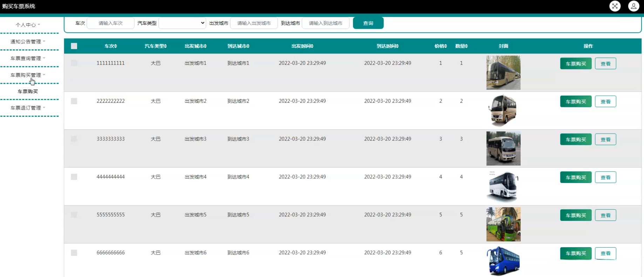Click the 查询 search button
The width and height of the screenshot is (644, 277).
368,23
